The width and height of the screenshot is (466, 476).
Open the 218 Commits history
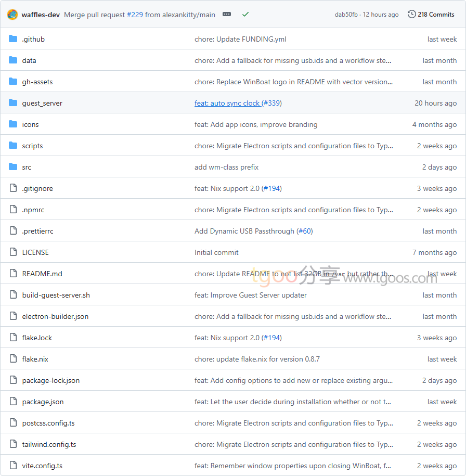point(431,15)
